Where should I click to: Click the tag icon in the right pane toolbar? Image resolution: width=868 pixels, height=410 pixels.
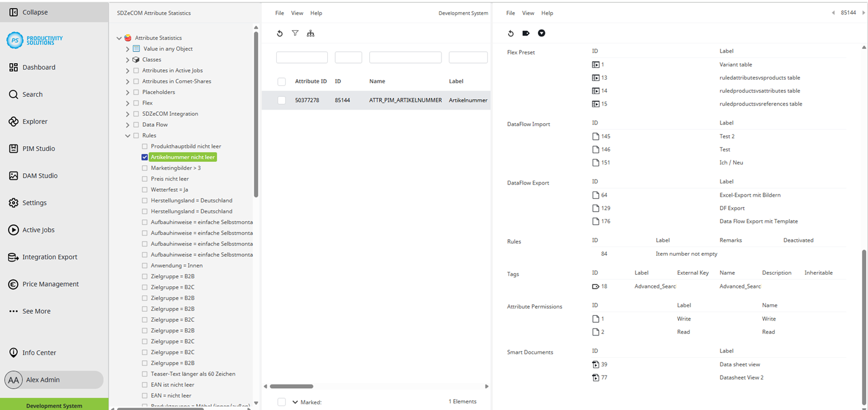525,33
